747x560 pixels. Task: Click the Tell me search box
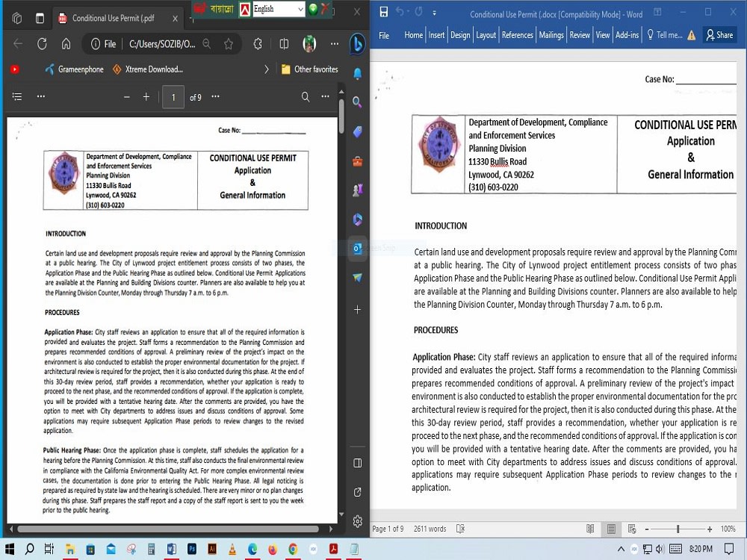[665, 35]
